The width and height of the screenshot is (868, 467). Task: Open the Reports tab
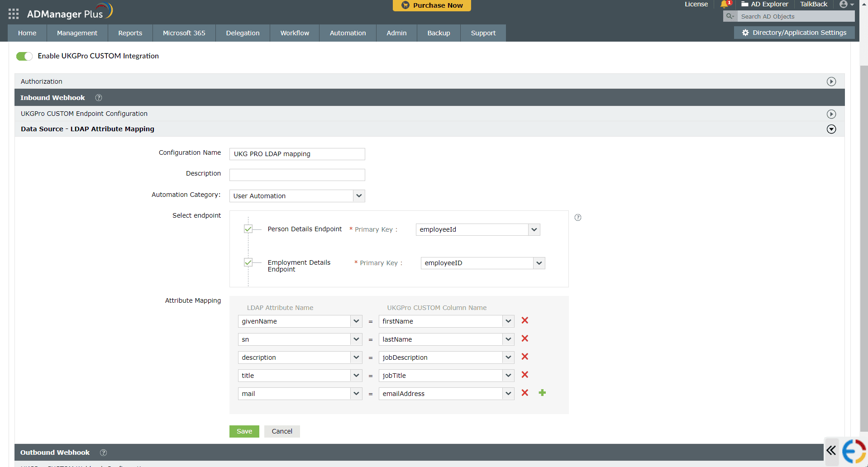pyautogui.click(x=130, y=33)
